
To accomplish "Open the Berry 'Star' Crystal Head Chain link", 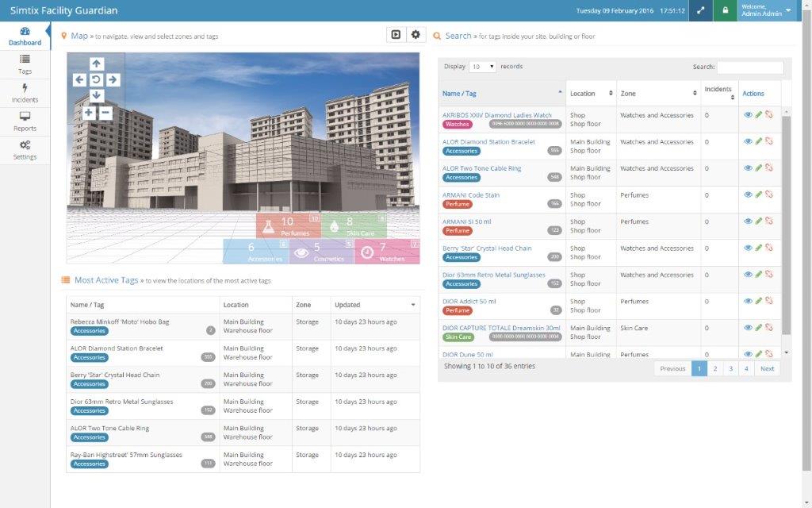I will coord(487,248).
